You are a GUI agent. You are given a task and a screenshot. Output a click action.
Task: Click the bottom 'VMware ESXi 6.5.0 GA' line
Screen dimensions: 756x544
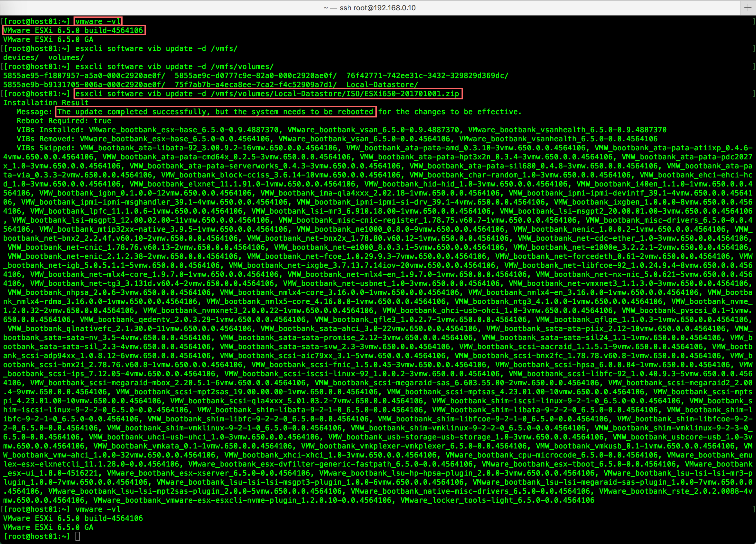48,527
